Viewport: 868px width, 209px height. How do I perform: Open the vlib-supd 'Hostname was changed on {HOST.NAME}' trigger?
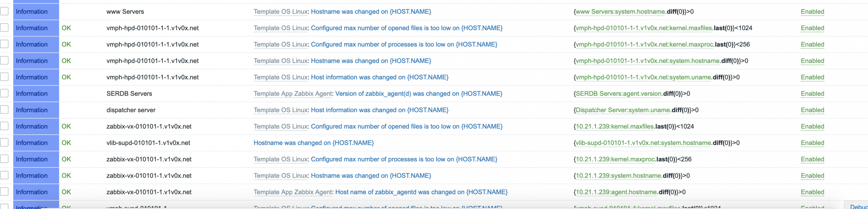[313, 143]
